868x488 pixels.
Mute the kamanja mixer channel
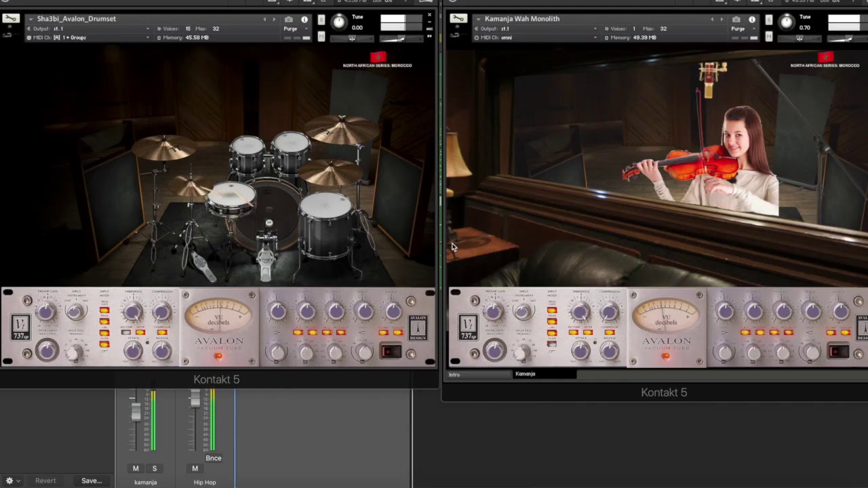(x=136, y=468)
